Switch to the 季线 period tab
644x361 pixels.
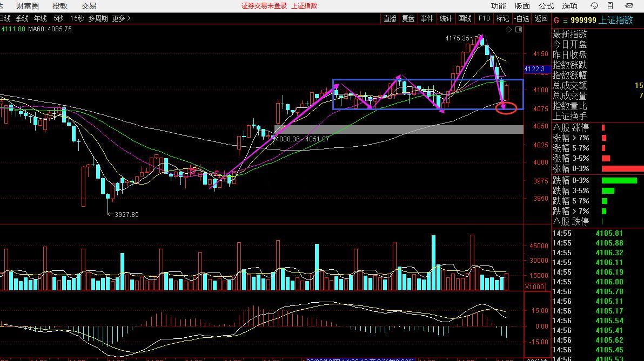22,18
